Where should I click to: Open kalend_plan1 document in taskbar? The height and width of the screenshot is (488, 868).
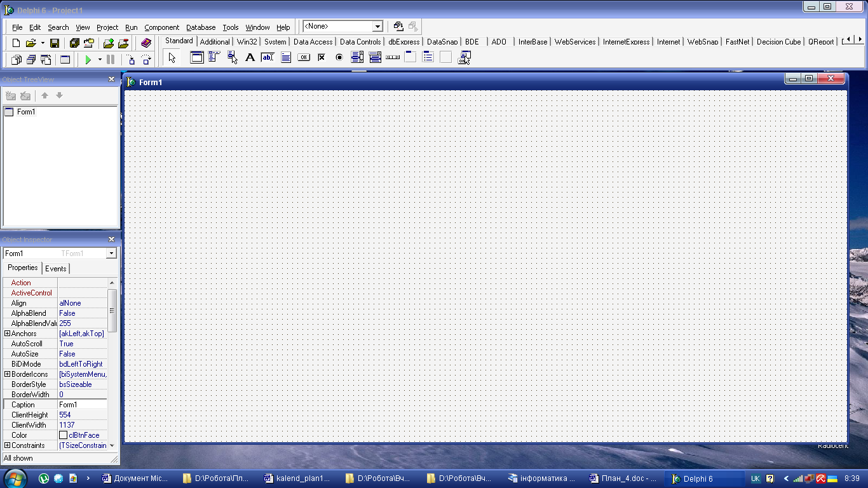pyautogui.click(x=298, y=478)
